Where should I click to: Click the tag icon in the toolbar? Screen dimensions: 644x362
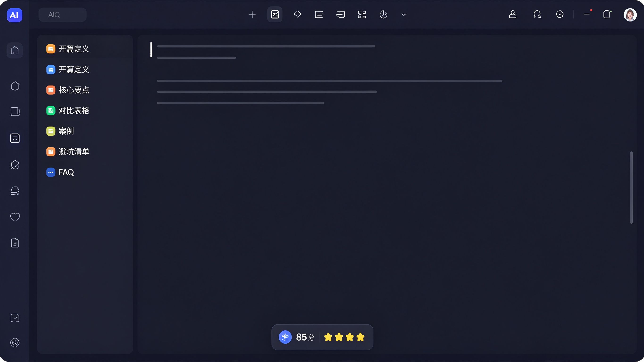[x=297, y=14]
